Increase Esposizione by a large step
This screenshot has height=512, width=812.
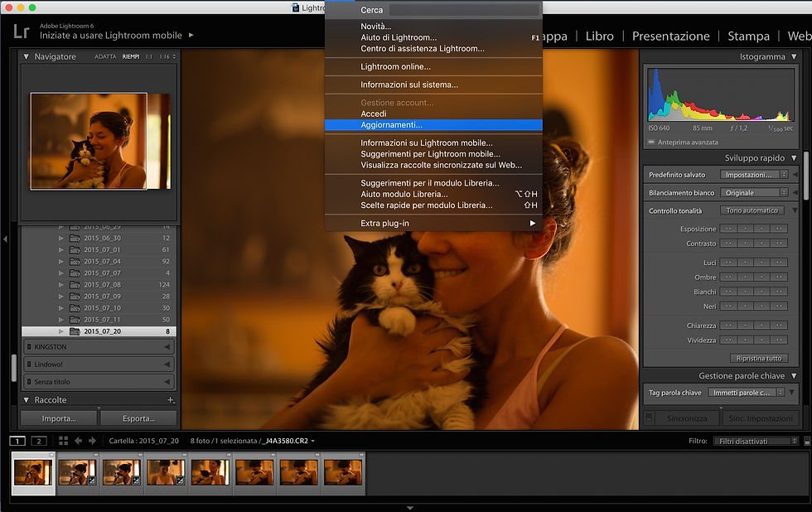pos(780,229)
